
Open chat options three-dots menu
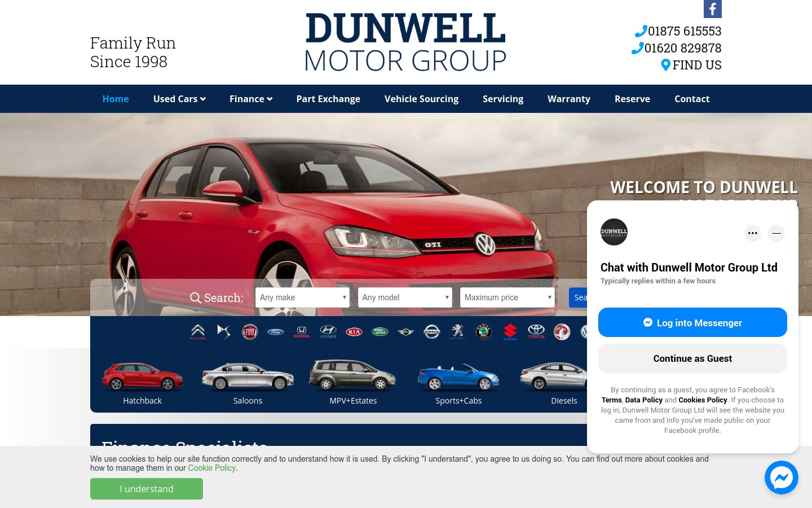coord(753,233)
